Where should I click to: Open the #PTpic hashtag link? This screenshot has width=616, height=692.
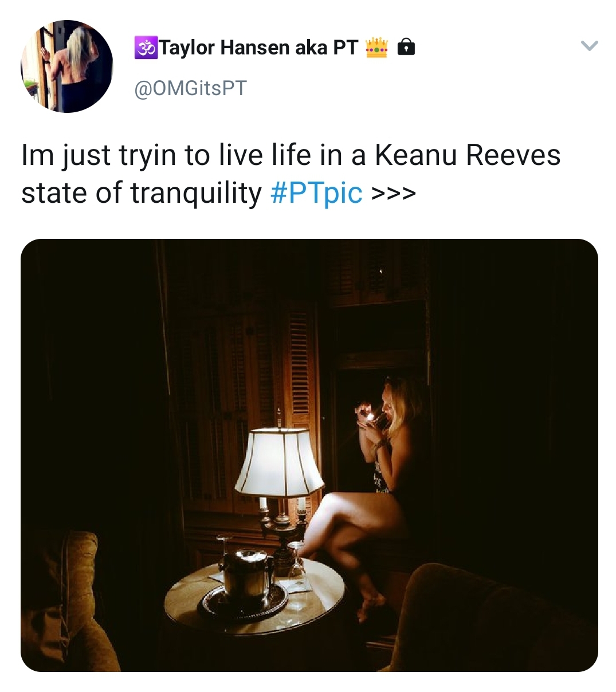(316, 193)
